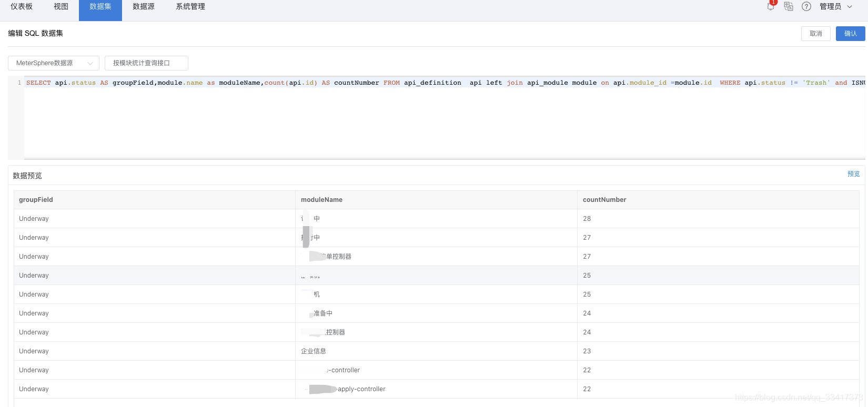Click Underway in the 企业信息 row
This screenshot has height=407, width=868.
[x=155, y=351]
